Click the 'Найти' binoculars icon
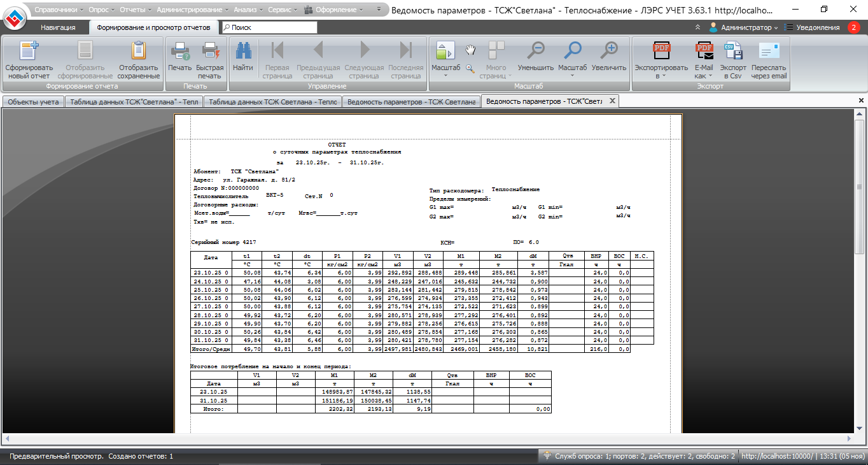Image resolution: width=868 pixels, height=465 pixels. (x=242, y=51)
